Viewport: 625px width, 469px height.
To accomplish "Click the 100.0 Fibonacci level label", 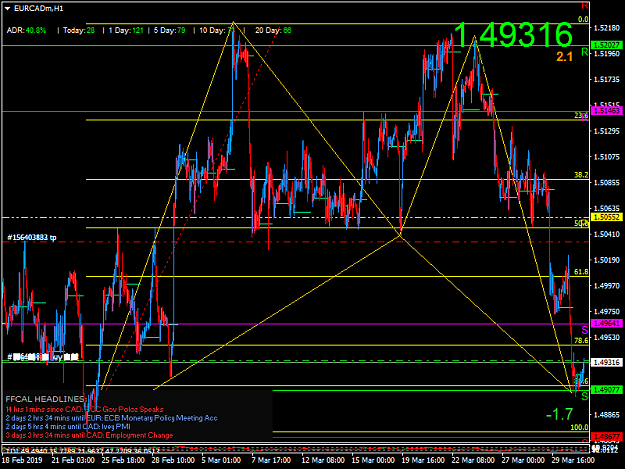I will coord(579,427).
